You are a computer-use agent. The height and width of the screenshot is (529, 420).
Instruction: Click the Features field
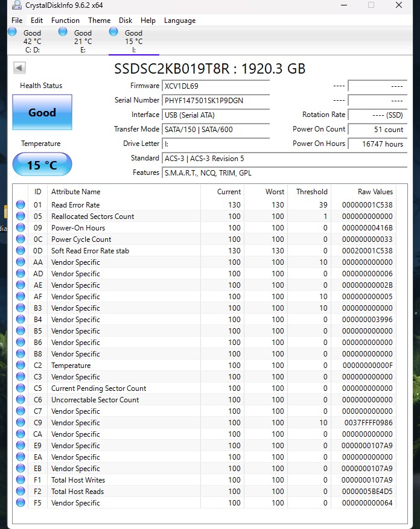pos(285,173)
